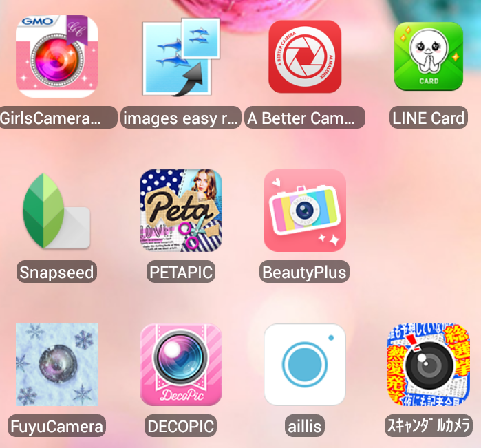Tap the green LINE Card icon
481x448 pixels.
click(x=429, y=56)
